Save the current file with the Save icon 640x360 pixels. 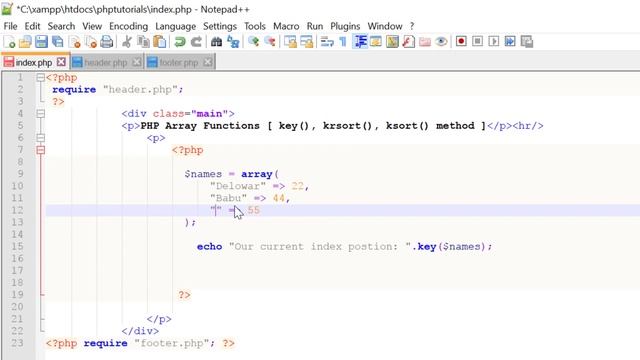click(42, 42)
